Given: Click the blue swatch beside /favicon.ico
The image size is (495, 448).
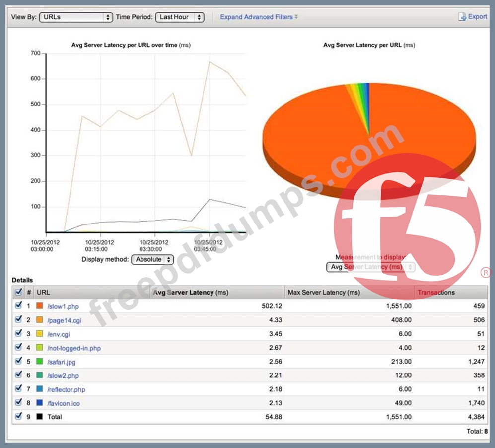Looking at the screenshot, I should click(x=40, y=403).
